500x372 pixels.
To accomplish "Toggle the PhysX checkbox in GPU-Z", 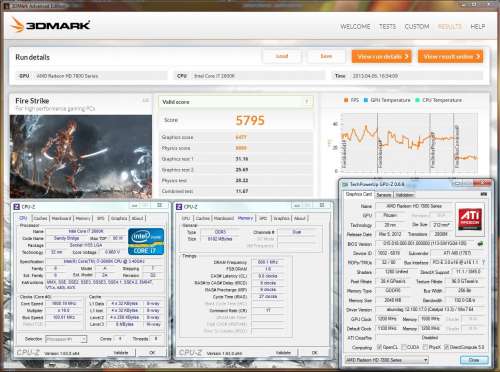I will pos(426,347).
